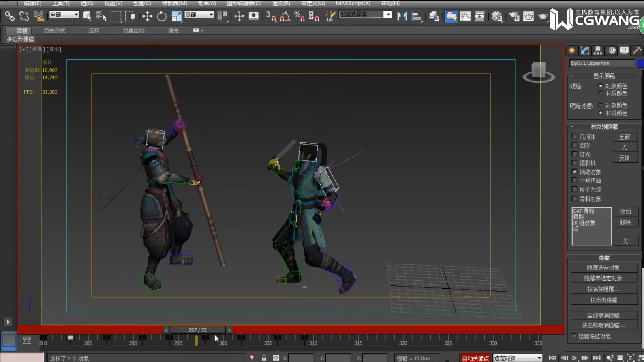Open the Select by Name dialog
644x362 pixels.
coord(101,16)
